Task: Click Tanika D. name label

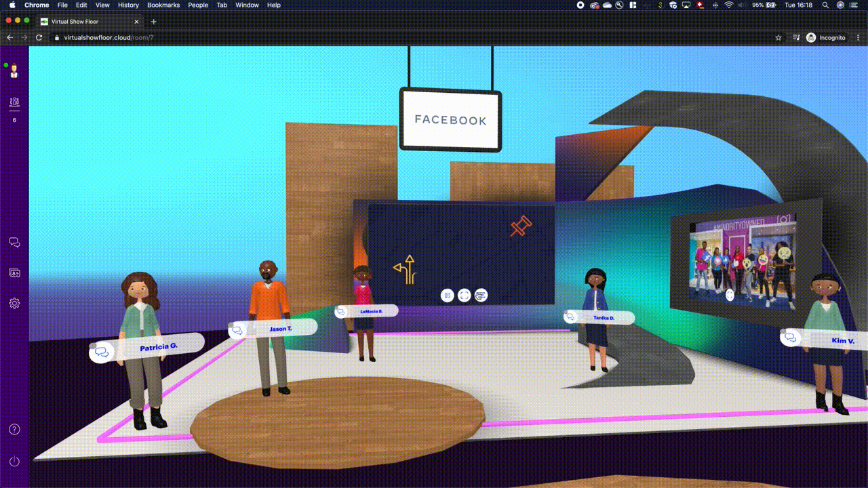Action: tap(604, 318)
